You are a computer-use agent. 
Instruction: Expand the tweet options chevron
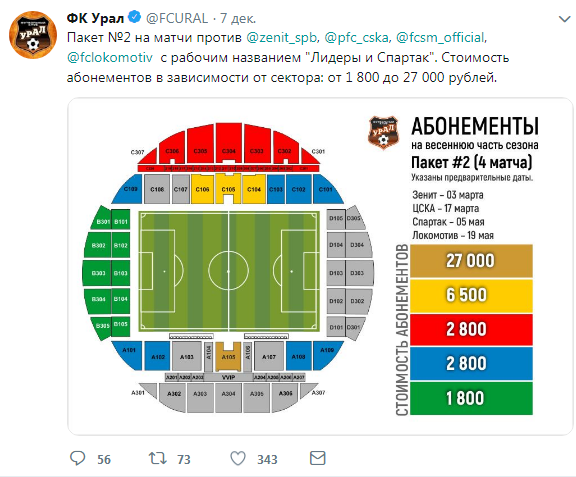coord(564,19)
